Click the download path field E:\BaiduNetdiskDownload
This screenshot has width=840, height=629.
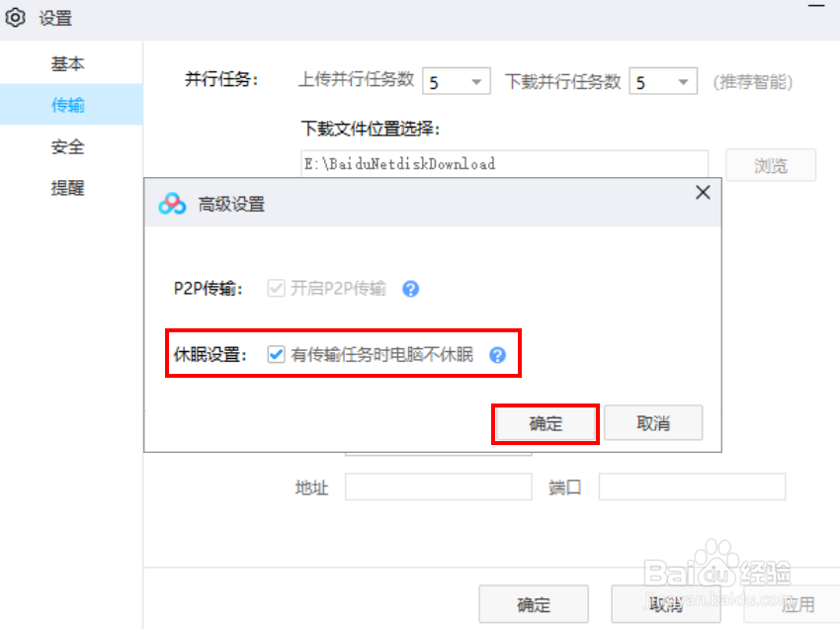[504, 164]
